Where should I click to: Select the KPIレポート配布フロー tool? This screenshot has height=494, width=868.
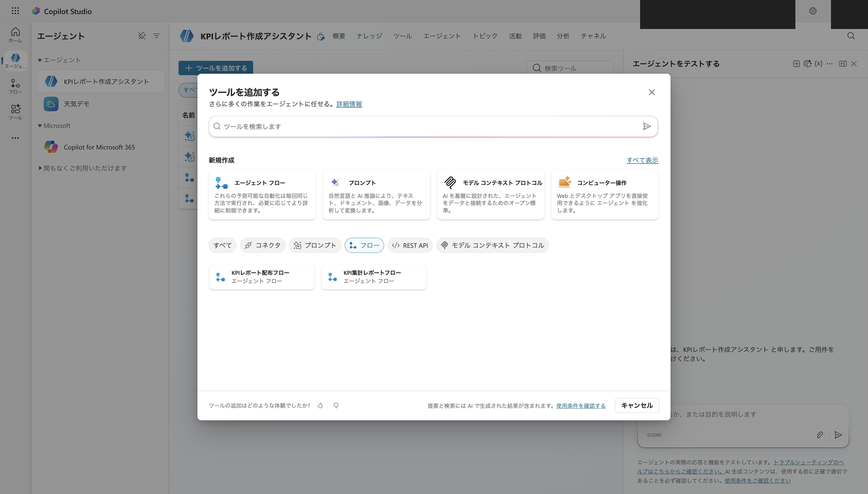click(261, 277)
